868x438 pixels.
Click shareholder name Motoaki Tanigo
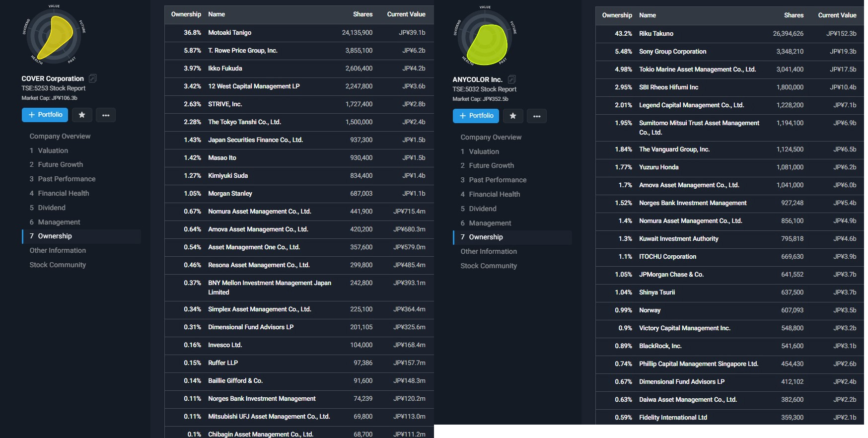[230, 33]
